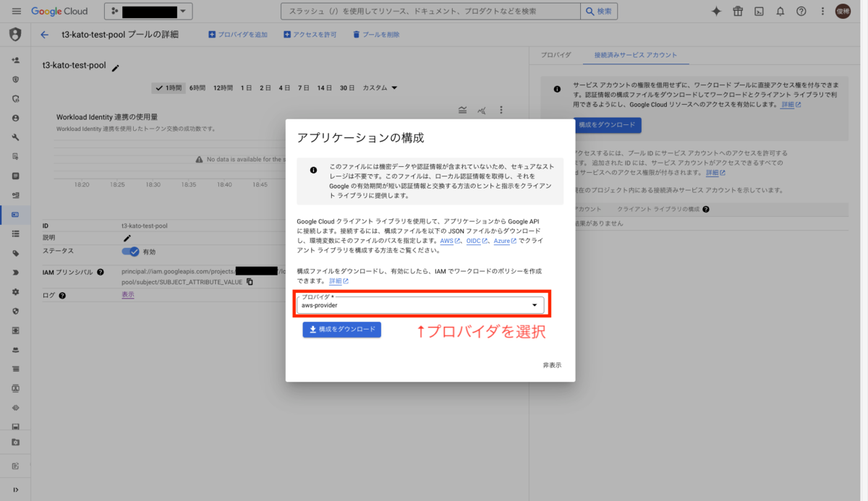
Task: Select the 6時間 time range
Action: pyautogui.click(x=197, y=87)
